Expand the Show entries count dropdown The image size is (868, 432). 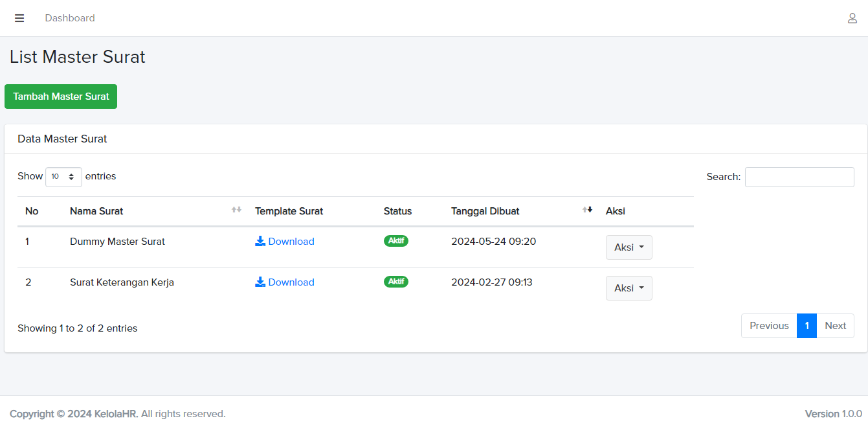63,177
